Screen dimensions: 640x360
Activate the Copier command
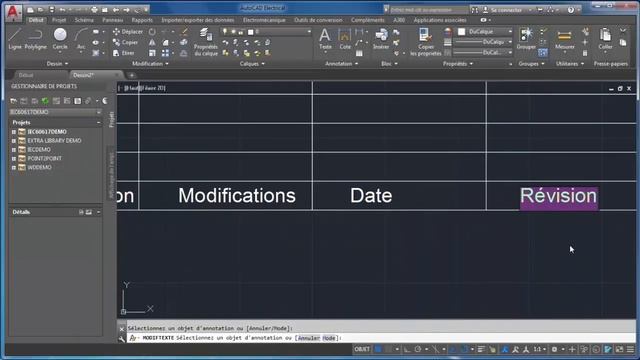point(126,42)
